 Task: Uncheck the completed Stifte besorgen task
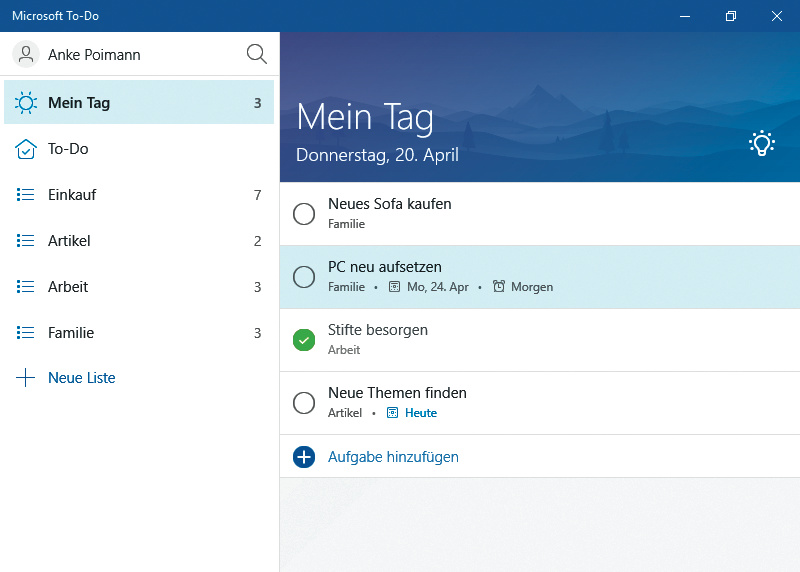point(304,340)
